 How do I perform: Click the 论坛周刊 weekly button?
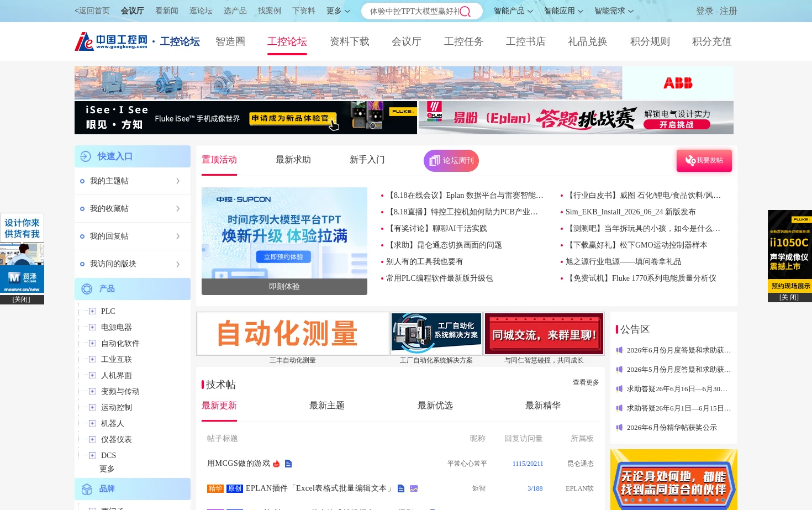(x=451, y=161)
